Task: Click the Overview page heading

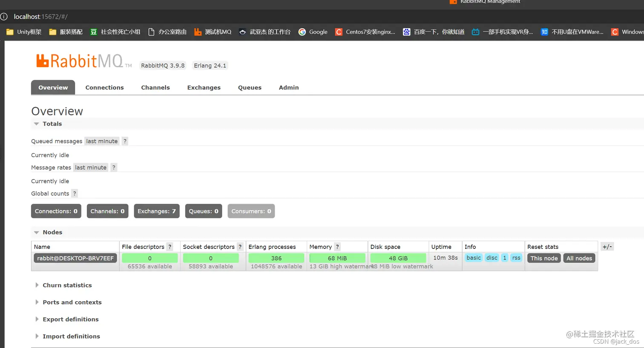Action: 57,111
